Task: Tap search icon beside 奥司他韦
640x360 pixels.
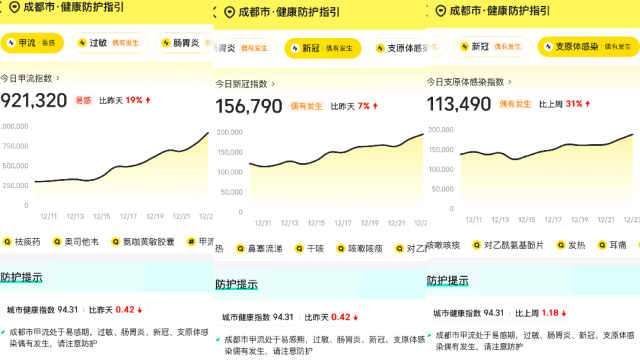Action: 57,242
